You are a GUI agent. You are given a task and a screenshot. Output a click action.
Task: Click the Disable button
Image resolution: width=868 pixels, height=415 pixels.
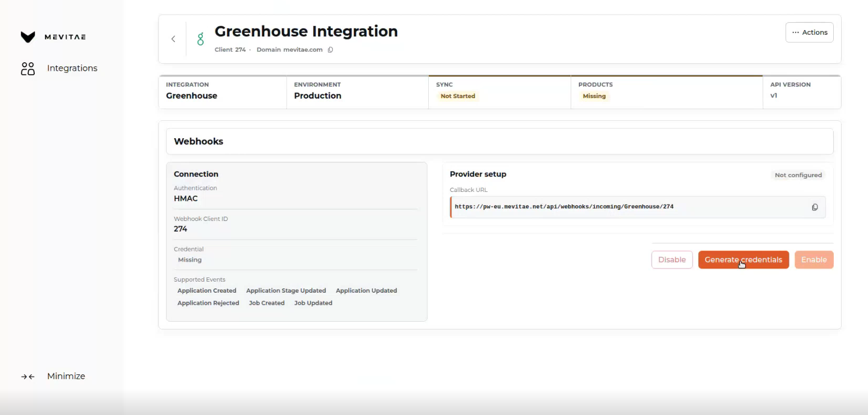[672, 259]
